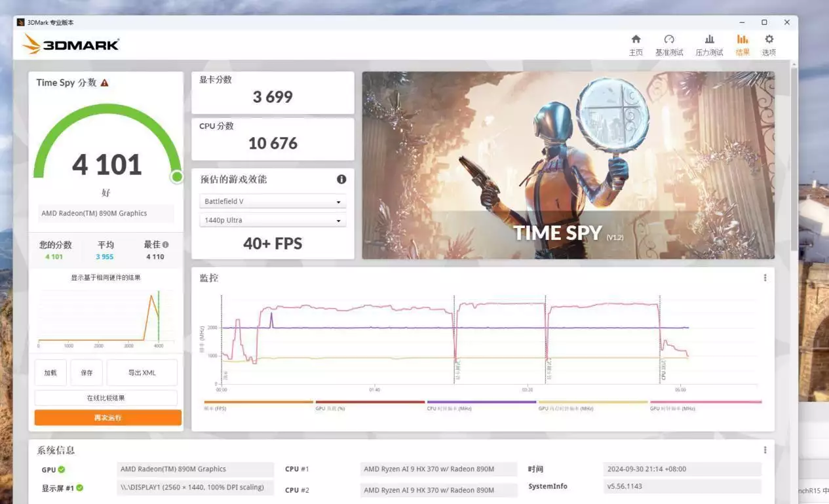The image size is (829, 504).
Task: Click the CPU 分数 10 676 score
Action: point(273,144)
